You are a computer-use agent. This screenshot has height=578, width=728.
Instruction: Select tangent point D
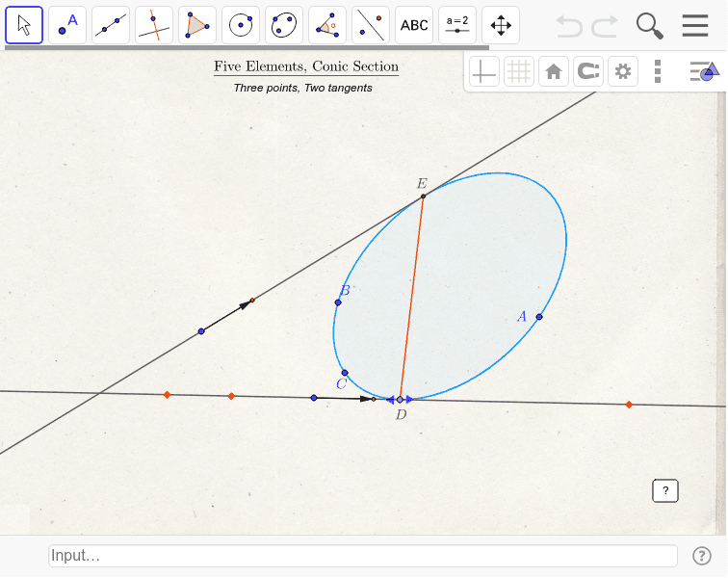pos(400,400)
